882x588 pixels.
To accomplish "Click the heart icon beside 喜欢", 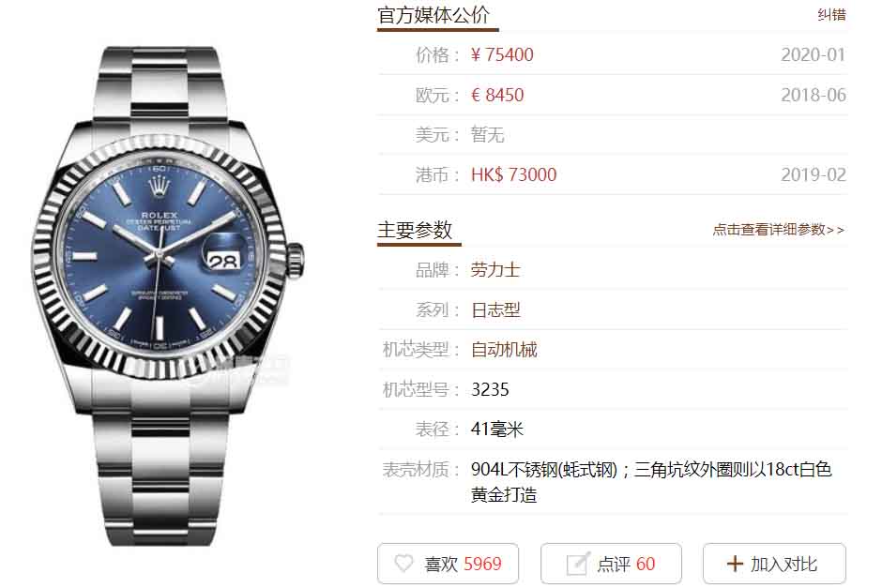I will [x=403, y=564].
